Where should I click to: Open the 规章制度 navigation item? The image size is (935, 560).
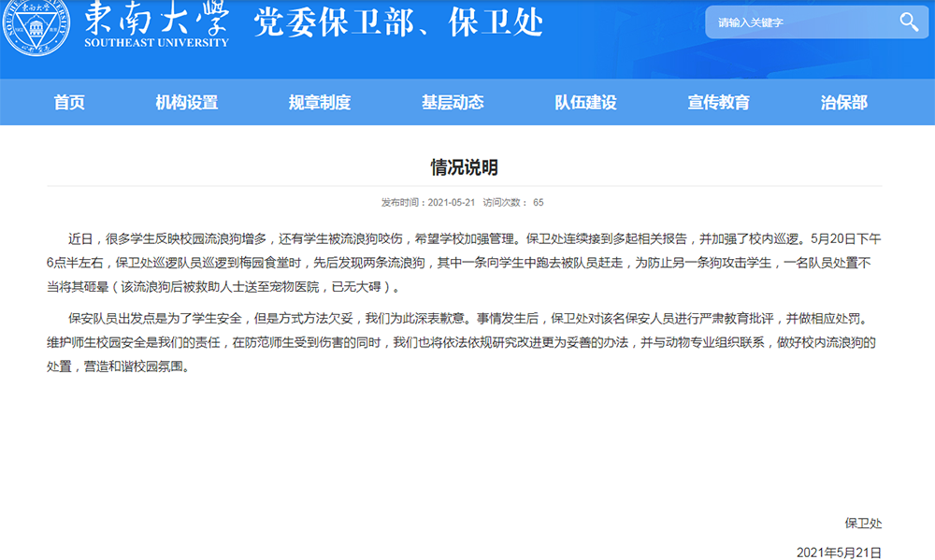click(x=320, y=103)
